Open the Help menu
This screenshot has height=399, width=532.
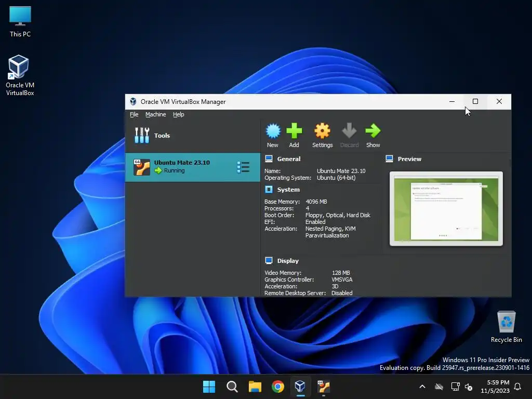[x=179, y=114]
